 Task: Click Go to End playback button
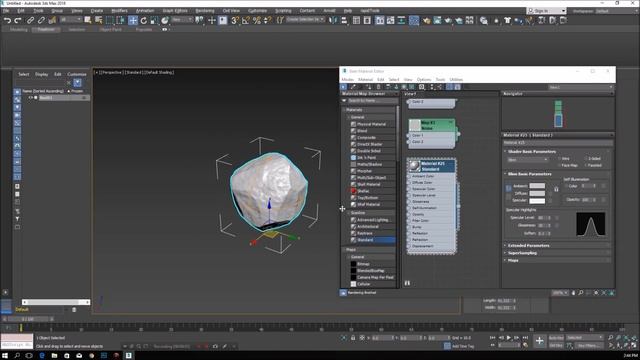525,338
